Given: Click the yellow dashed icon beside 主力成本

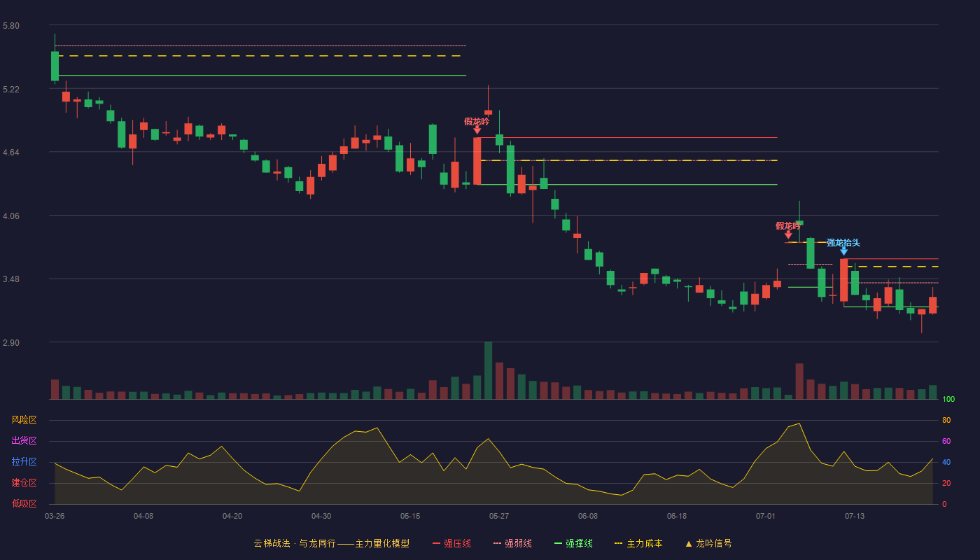Looking at the screenshot, I should click(x=618, y=543).
